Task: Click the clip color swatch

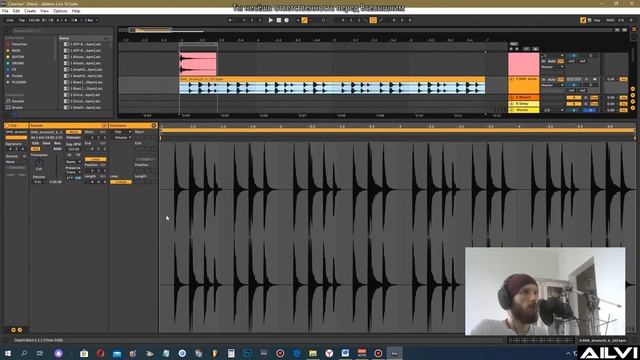Action: 16,138
